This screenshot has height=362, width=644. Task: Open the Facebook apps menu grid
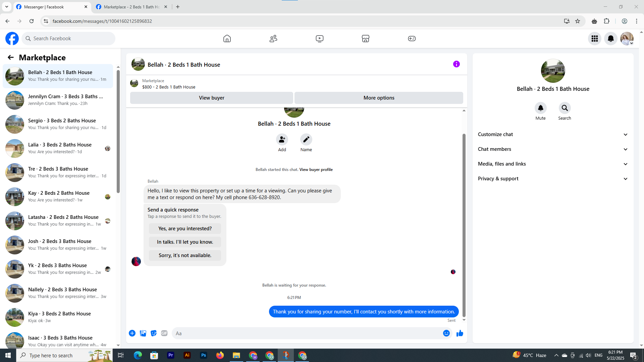click(595, 39)
